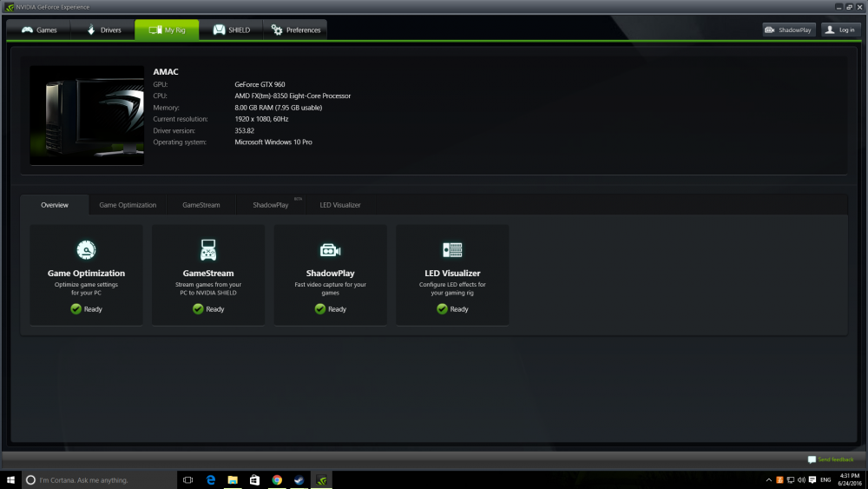Click the Ready checkmark under ShadowPlay
The width and height of the screenshot is (868, 489).
click(x=320, y=309)
